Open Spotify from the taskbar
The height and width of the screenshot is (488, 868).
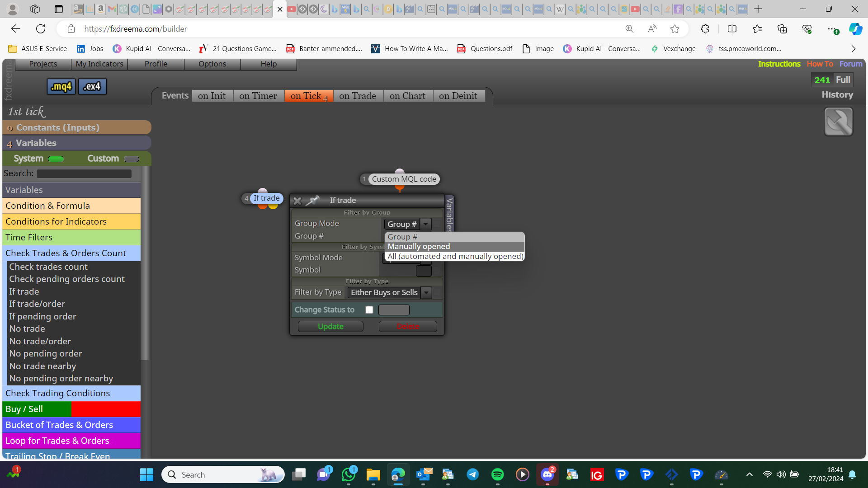tap(497, 474)
